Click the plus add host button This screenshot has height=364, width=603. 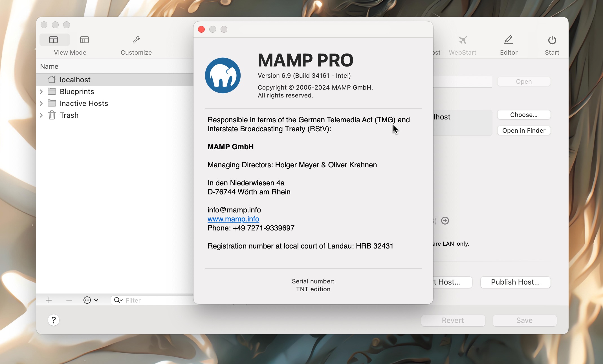click(x=49, y=300)
